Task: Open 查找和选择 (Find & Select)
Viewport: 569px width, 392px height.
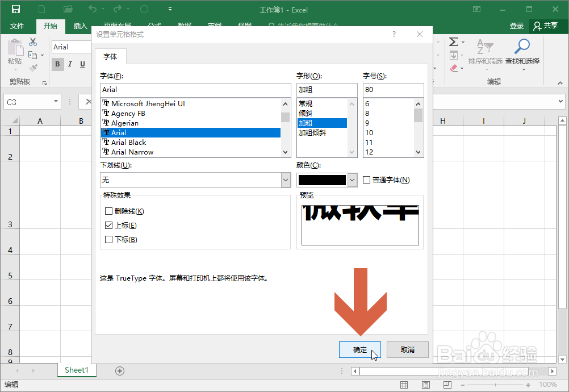Action: [522, 53]
